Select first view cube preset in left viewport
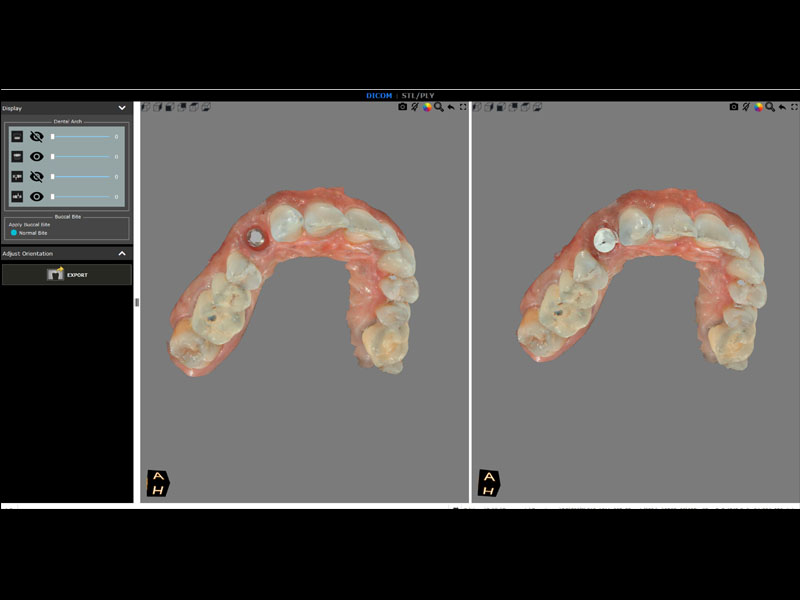 click(146, 107)
